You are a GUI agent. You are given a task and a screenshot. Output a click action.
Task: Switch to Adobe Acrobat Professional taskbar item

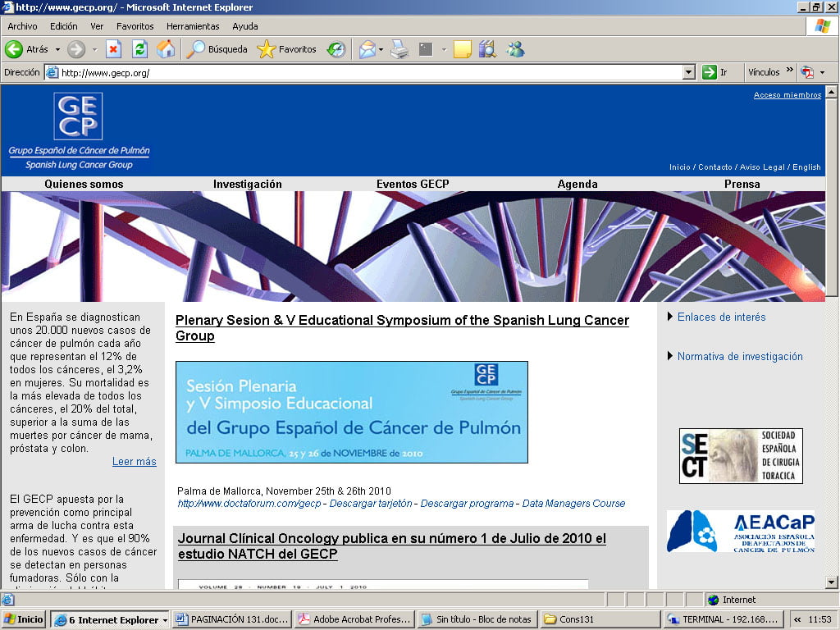tap(356, 619)
